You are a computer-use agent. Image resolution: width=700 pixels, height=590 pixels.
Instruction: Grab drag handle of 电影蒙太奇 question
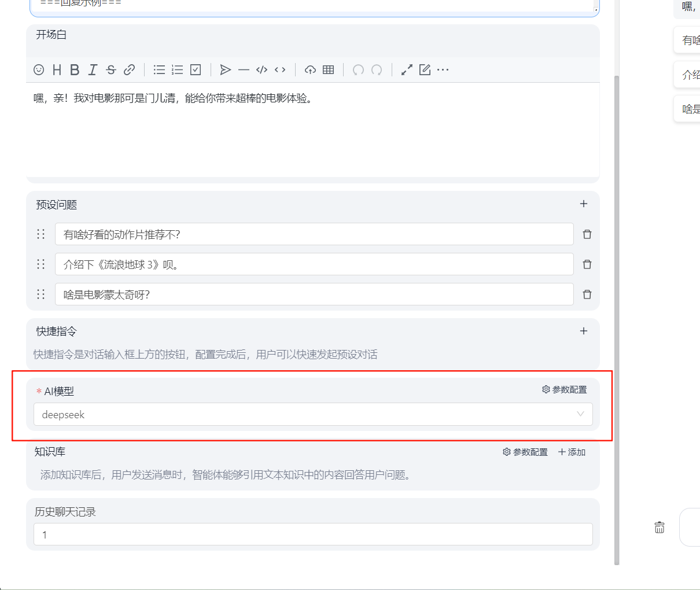tap(41, 294)
